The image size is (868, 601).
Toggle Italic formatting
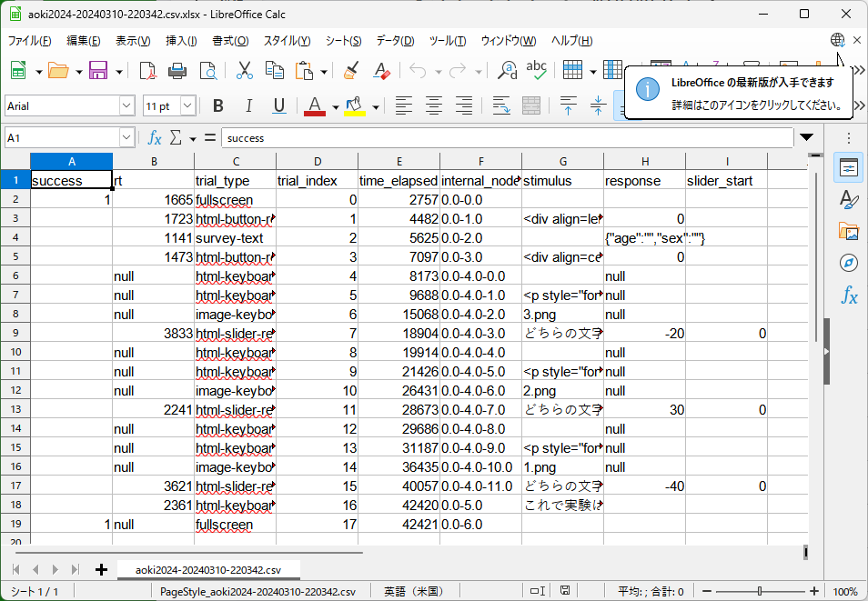(x=248, y=105)
